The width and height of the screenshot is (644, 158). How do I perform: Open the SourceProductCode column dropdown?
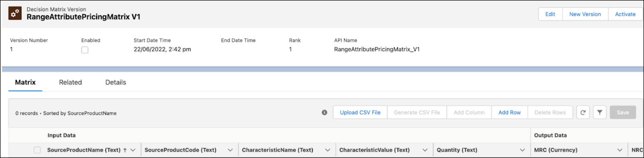pos(230,150)
